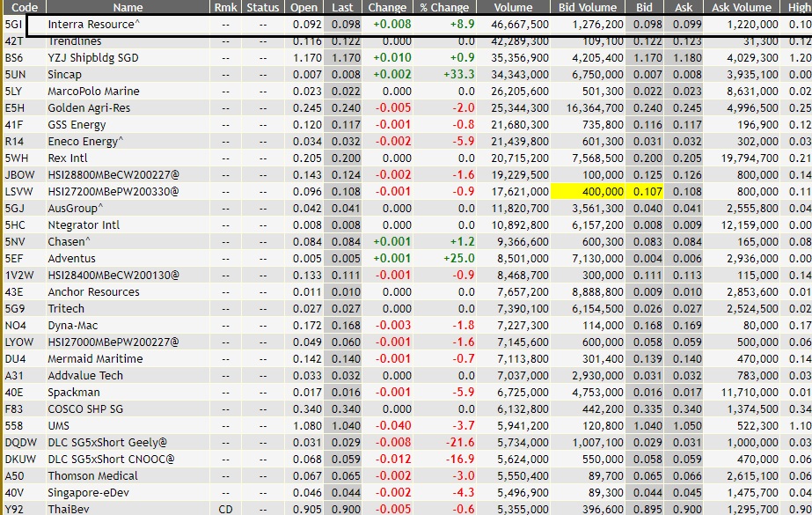The height and width of the screenshot is (515, 812).
Task: Click stock code 5GI
Action: pos(13,25)
